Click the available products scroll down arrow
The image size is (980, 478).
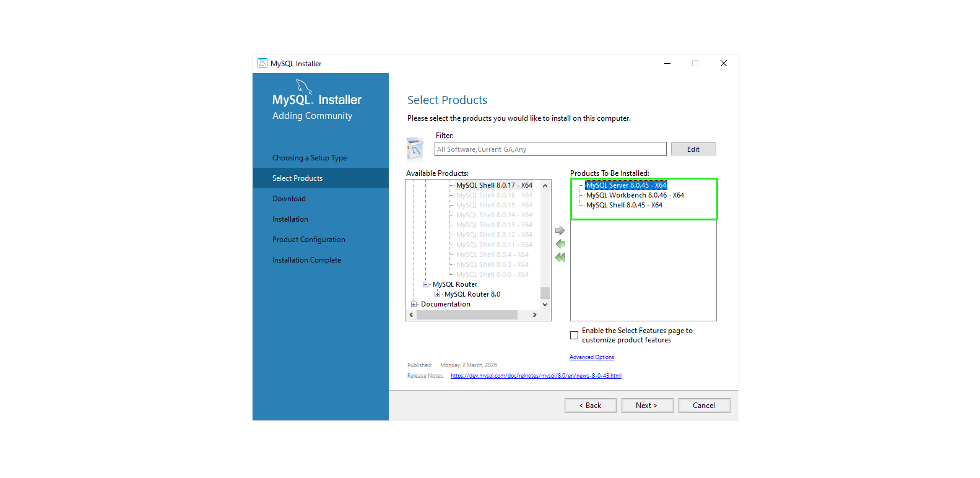(x=545, y=305)
